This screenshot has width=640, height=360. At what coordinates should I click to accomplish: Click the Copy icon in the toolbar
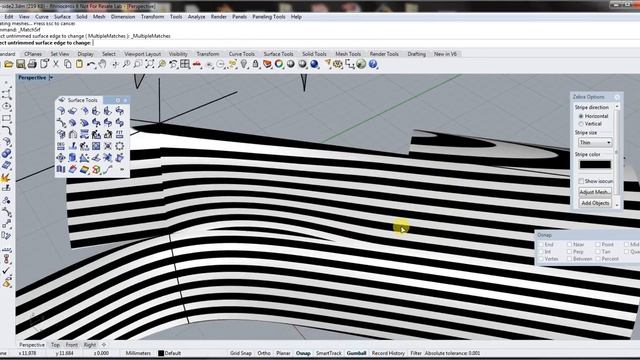pos(68,64)
